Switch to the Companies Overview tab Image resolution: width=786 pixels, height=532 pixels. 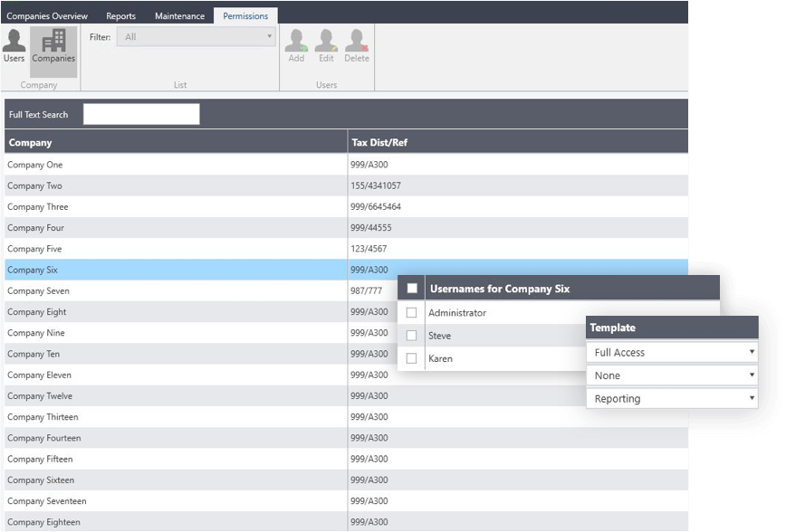(47, 16)
